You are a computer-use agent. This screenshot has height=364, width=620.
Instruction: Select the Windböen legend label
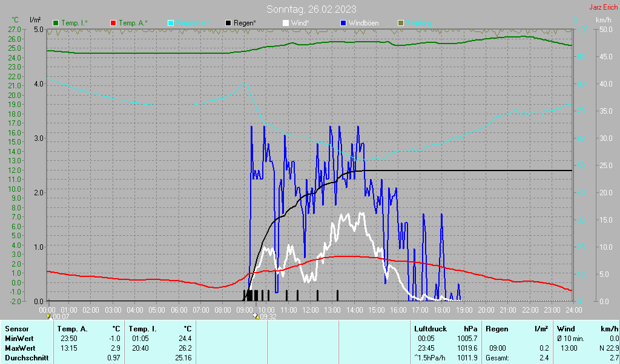[363, 23]
